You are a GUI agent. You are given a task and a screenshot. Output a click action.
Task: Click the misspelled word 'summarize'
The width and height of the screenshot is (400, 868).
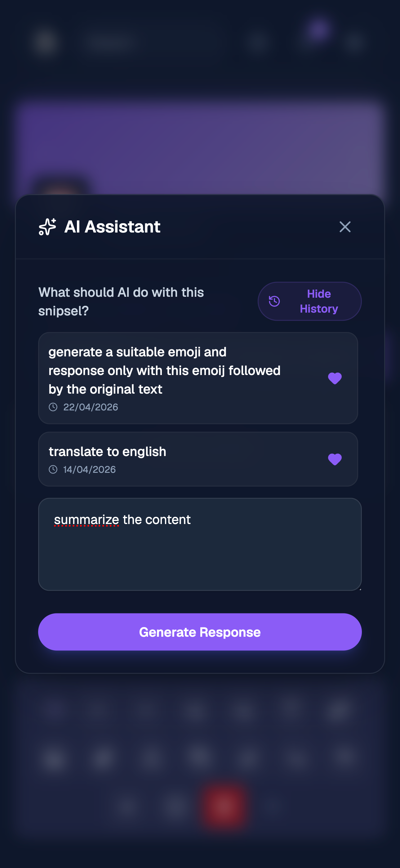(88, 520)
